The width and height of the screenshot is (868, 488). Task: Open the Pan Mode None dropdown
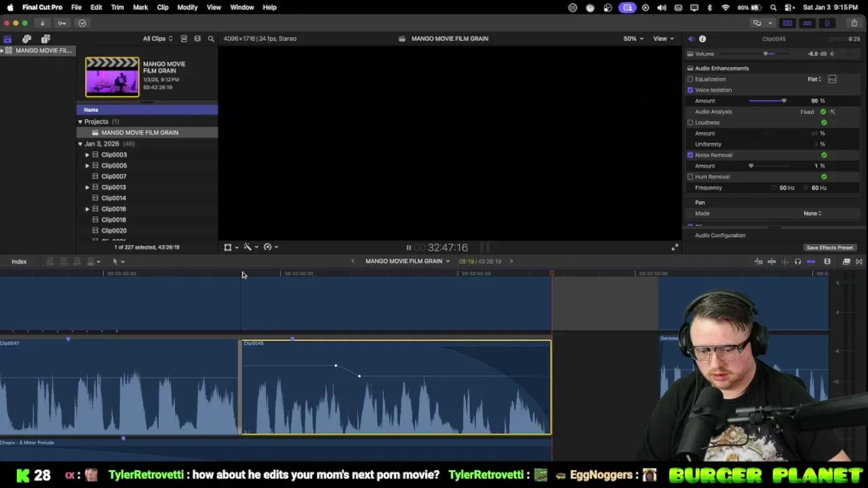tap(812, 213)
